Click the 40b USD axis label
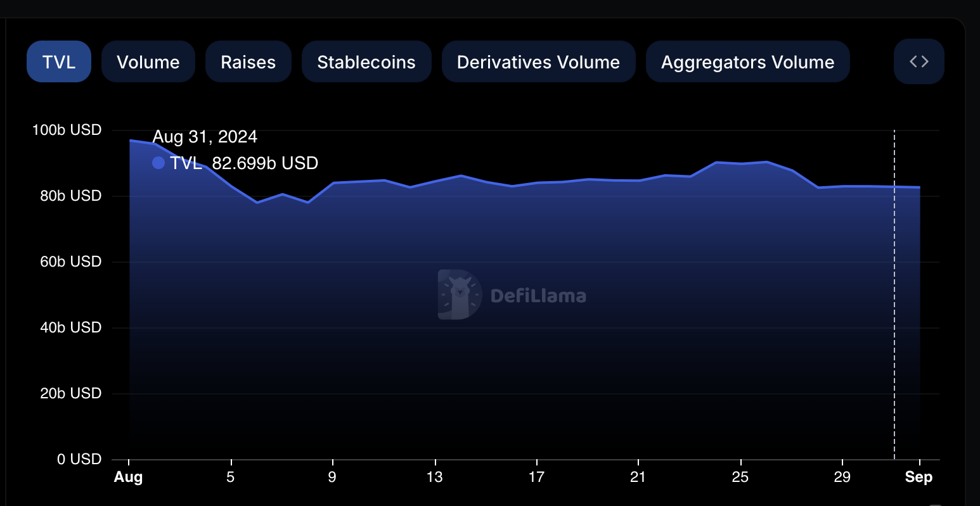This screenshot has width=980, height=506. click(x=71, y=327)
